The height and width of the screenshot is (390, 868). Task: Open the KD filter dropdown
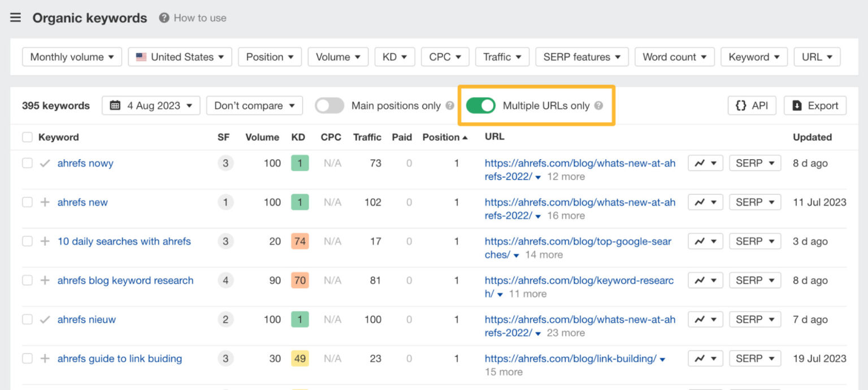pyautogui.click(x=394, y=56)
